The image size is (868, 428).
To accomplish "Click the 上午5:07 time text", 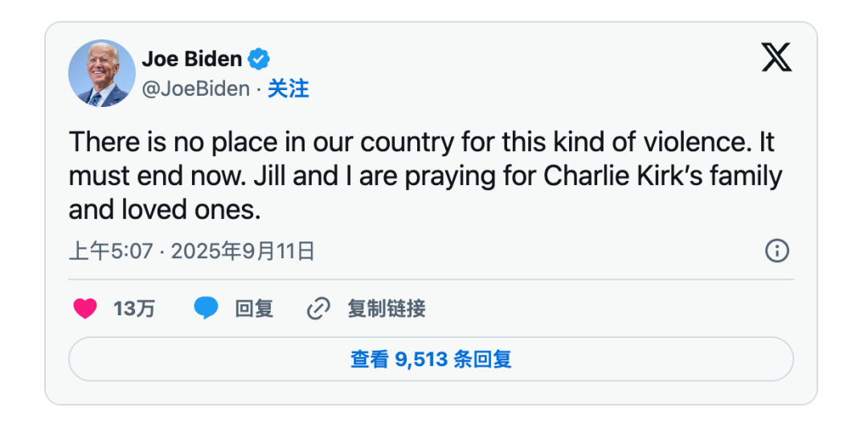I will click(110, 252).
